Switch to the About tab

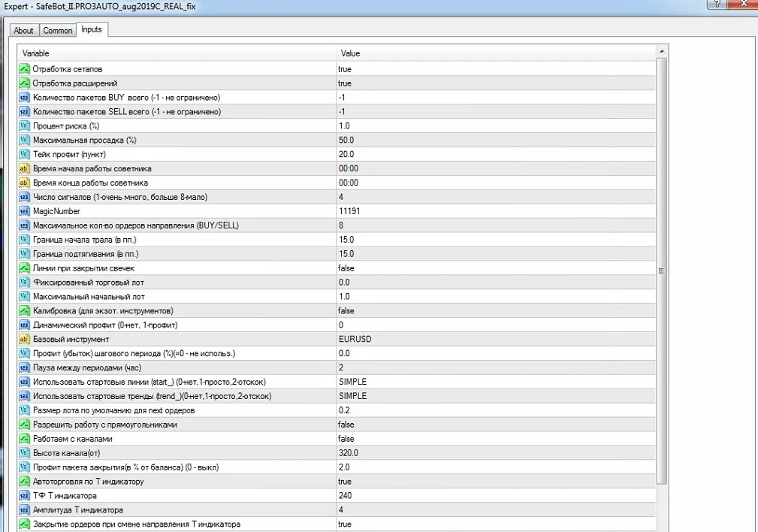23,30
